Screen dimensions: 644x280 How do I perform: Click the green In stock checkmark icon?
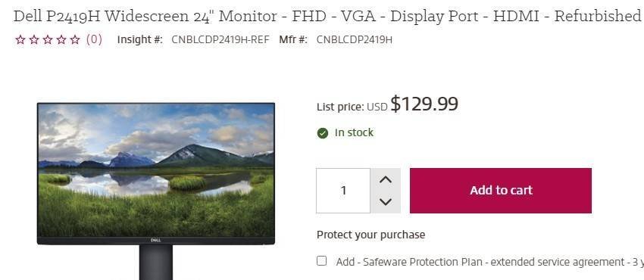pyautogui.click(x=323, y=133)
